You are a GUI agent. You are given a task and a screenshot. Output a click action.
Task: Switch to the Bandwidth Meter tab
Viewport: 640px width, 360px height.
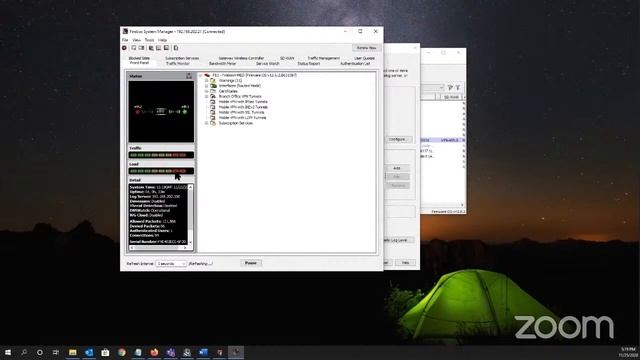click(x=222, y=63)
